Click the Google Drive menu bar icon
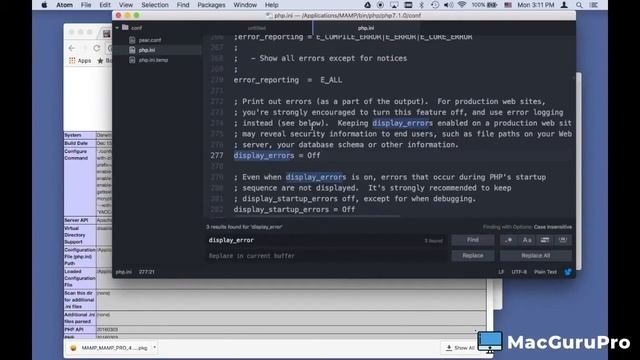Viewport: 640px width, 360px height. tap(367, 5)
